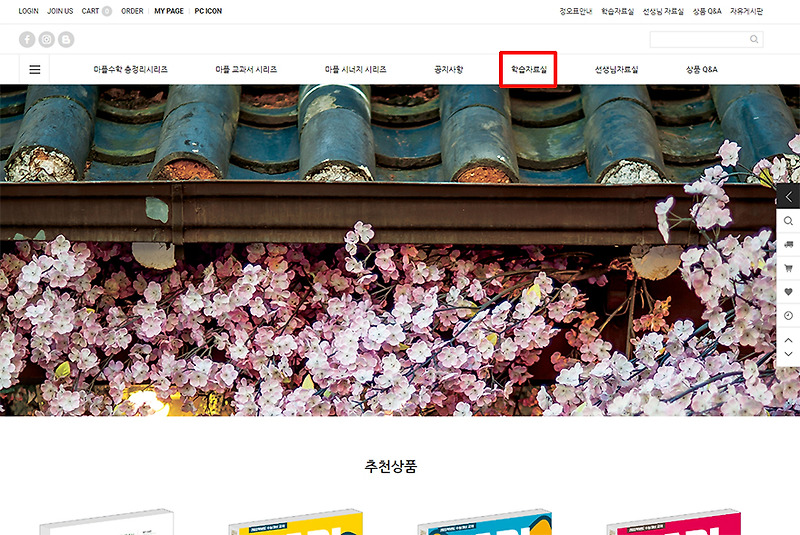Image resolution: width=800 pixels, height=535 pixels.
Task: Open 선생님 자료실 in the top-right links
Action: (x=663, y=11)
